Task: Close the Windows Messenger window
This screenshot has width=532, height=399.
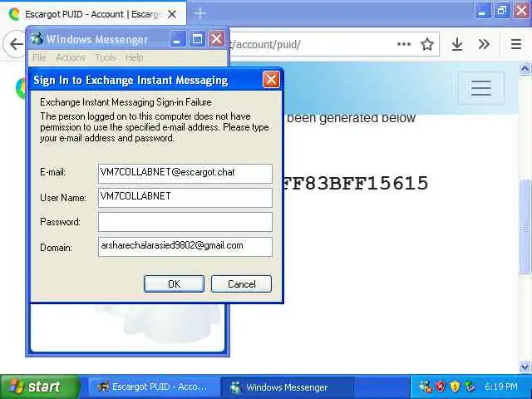Action: (x=216, y=39)
